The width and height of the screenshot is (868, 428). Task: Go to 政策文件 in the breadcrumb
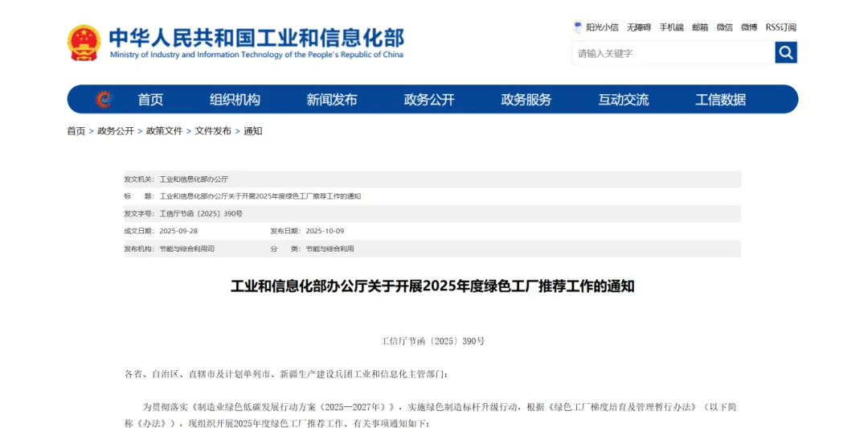click(x=165, y=131)
